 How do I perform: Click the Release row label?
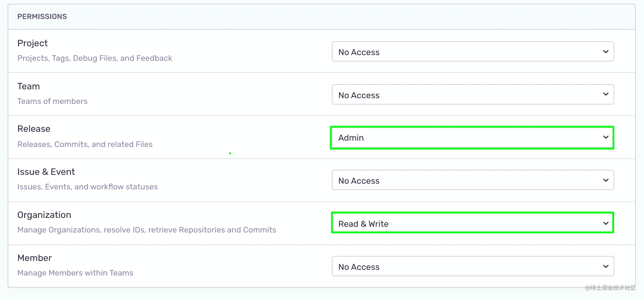click(34, 129)
